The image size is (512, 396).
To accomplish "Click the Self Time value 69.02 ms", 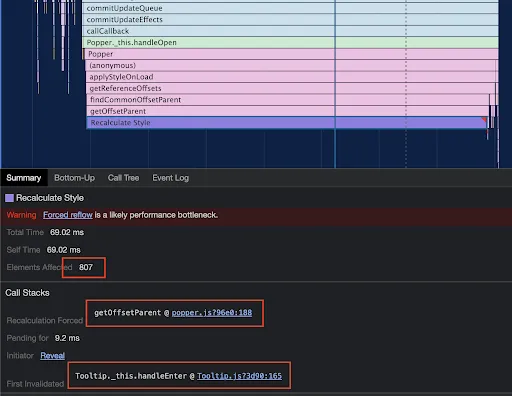I will 64,250.
